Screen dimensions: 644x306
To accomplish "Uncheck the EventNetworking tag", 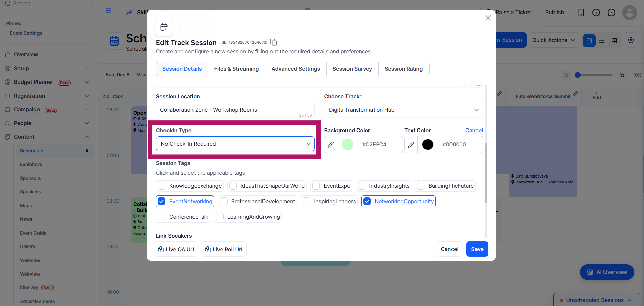I will click(x=162, y=202).
